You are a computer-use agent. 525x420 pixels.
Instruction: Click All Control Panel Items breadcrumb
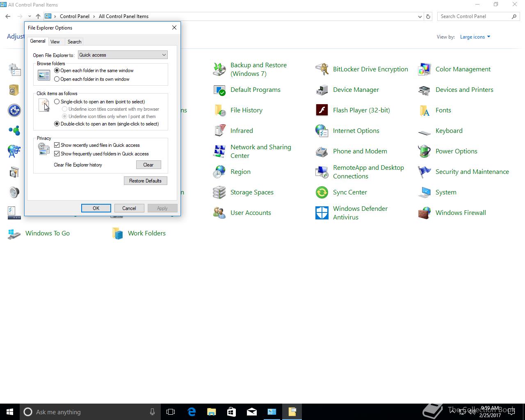pos(123,16)
